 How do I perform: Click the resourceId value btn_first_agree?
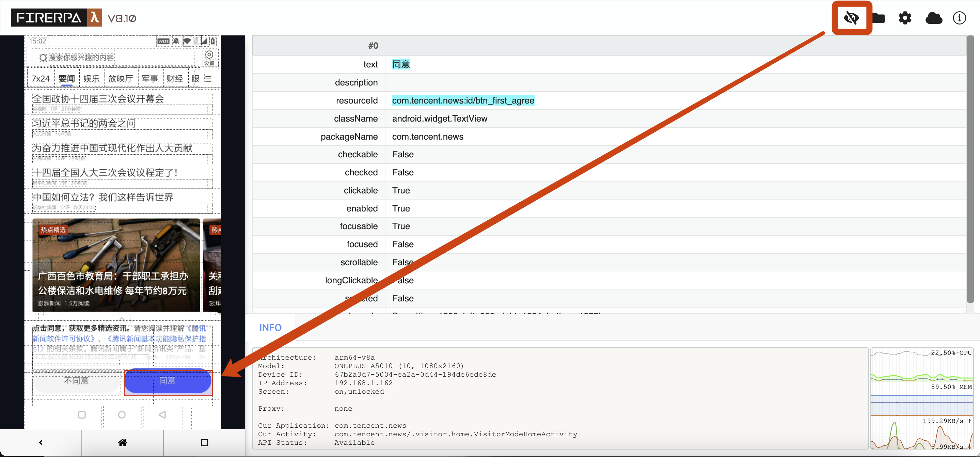pos(463,100)
